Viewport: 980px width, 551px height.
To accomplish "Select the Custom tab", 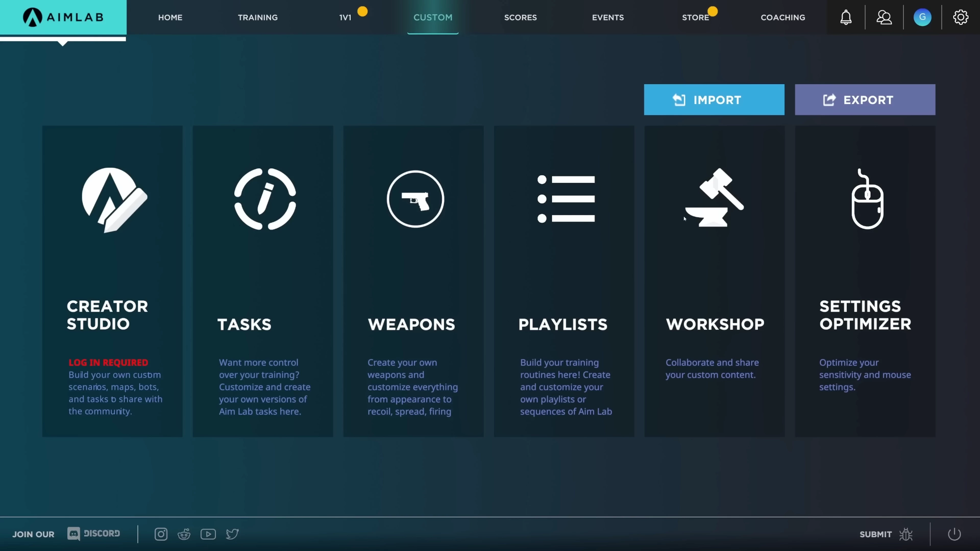I will (x=433, y=18).
